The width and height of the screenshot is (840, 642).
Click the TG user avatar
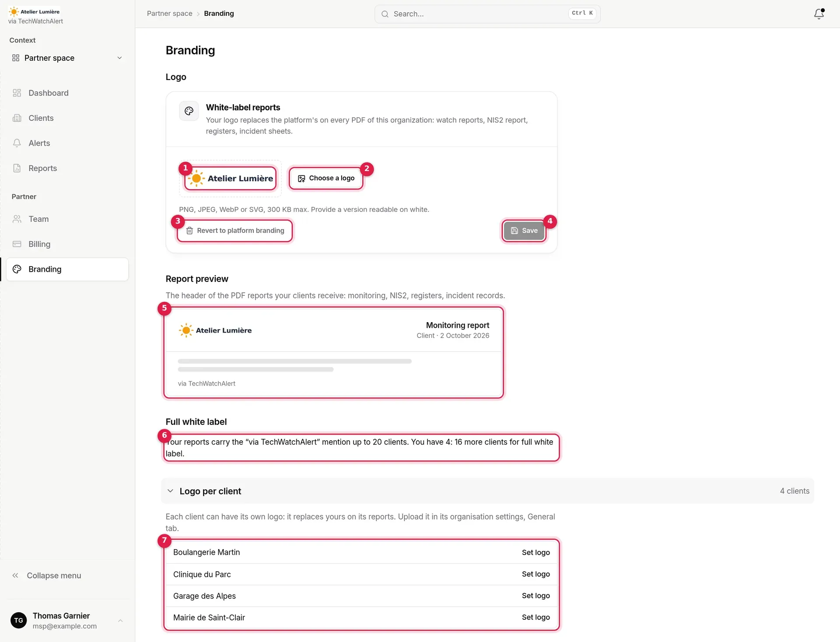tap(19, 620)
